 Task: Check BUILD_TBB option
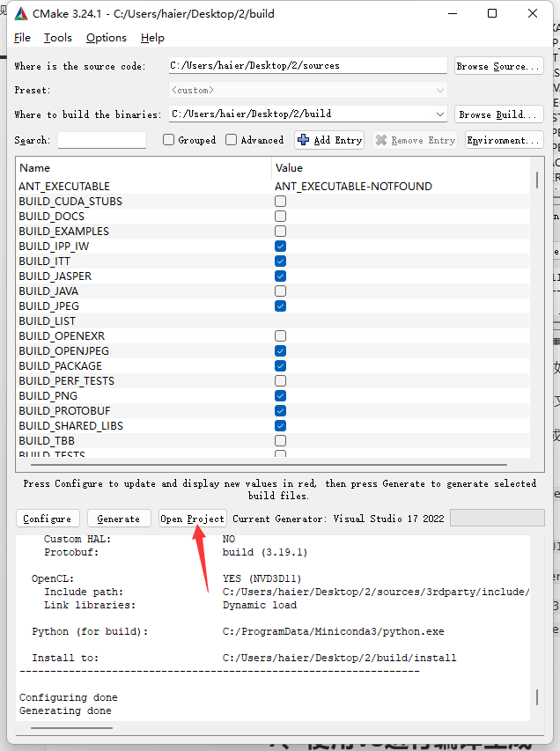click(x=281, y=440)
